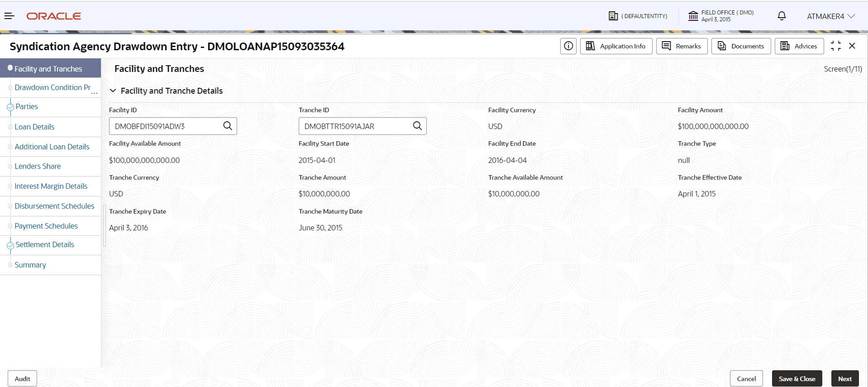Open the DEFAULTENTITY building icon
The height and width of the screenshot is (387, 868).
(x=613, y=16)
